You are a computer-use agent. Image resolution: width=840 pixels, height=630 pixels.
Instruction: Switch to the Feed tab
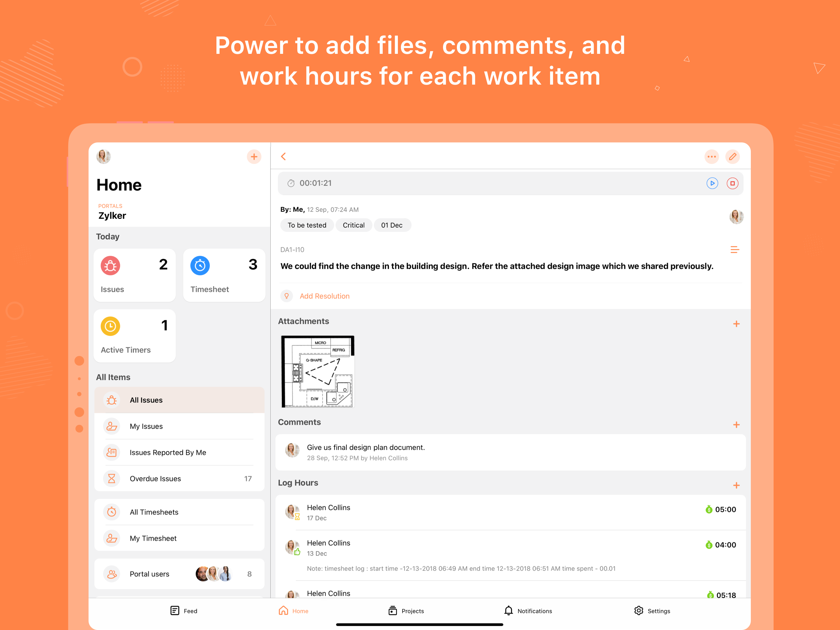click(x=184, y=611)
